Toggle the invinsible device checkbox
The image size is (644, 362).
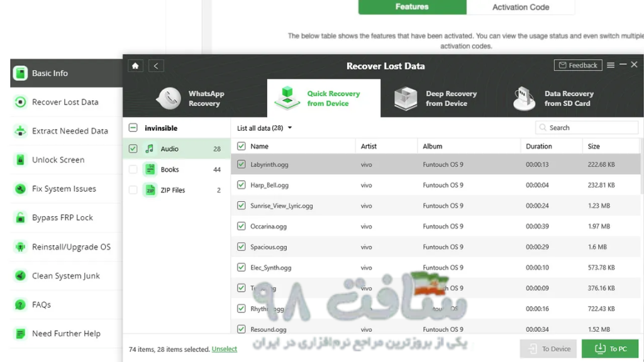(x=133, y=128)
